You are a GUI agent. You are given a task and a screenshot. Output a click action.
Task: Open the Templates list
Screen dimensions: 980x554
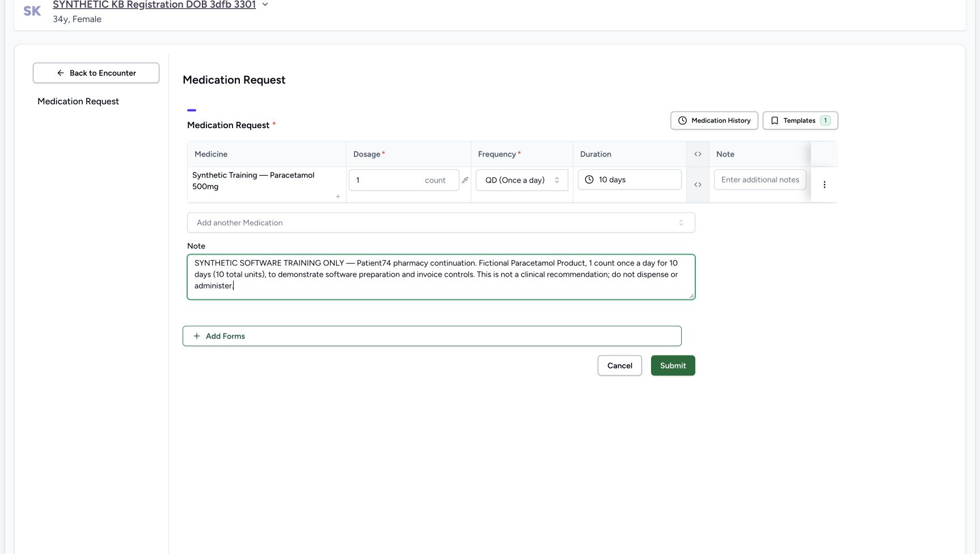(x=800, y=121)
